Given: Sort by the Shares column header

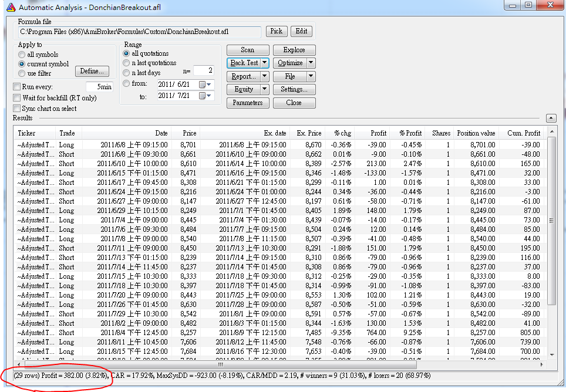Looking at the screenshot, I should coord(440,133).
